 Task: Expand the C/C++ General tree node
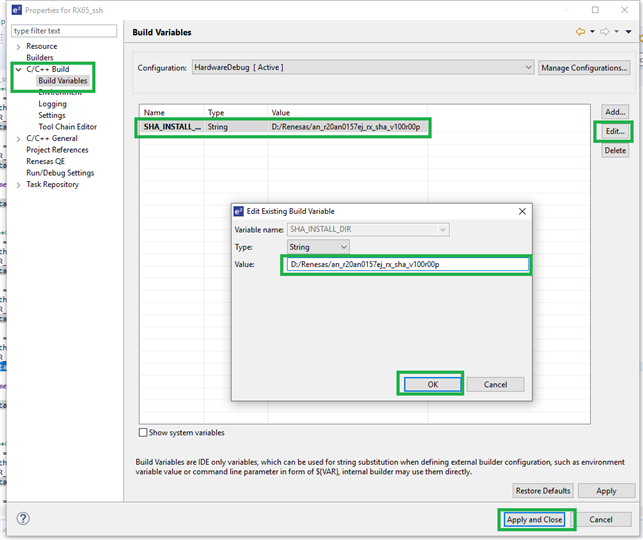pyautogui.click(x=18, y=138)
